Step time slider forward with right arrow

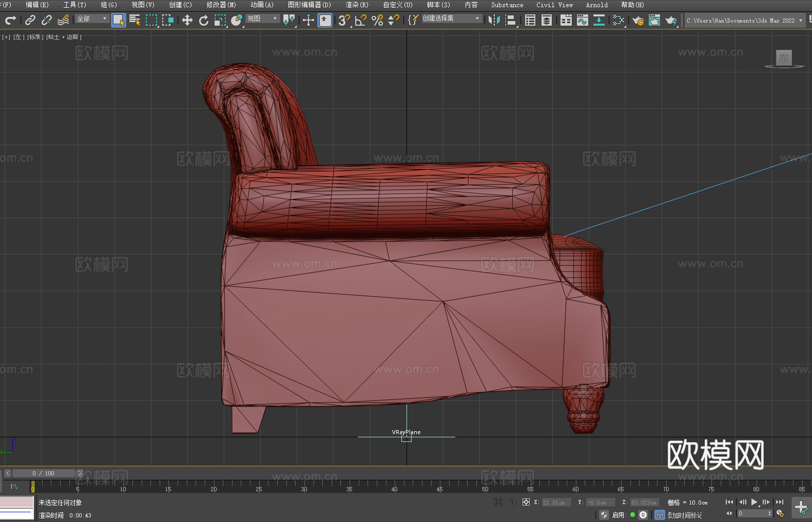80,473
